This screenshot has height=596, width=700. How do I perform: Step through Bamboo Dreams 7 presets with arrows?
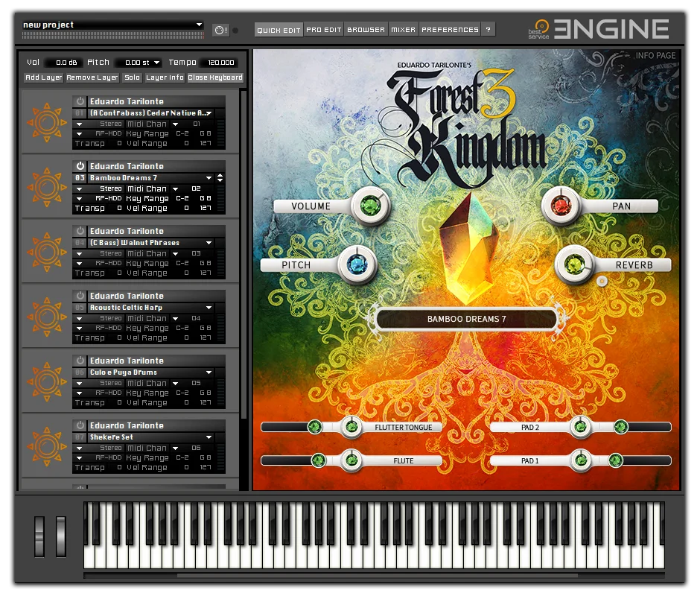[220, 178]
